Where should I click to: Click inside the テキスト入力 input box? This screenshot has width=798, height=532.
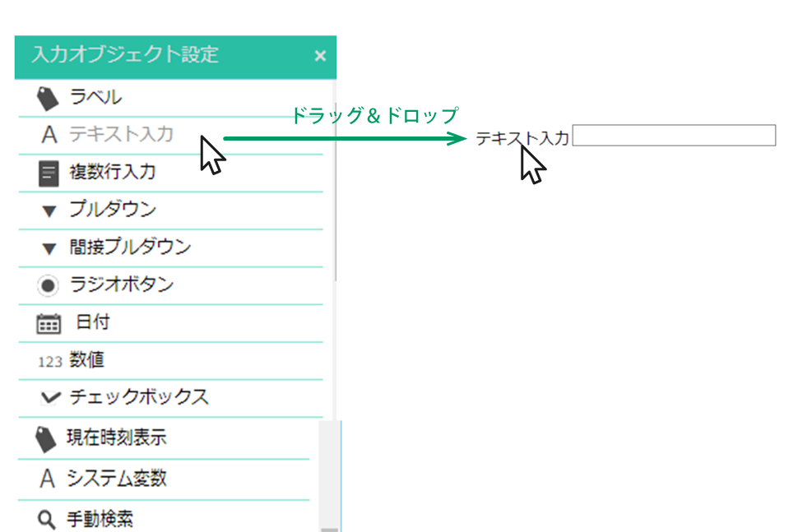coord(674,136)
